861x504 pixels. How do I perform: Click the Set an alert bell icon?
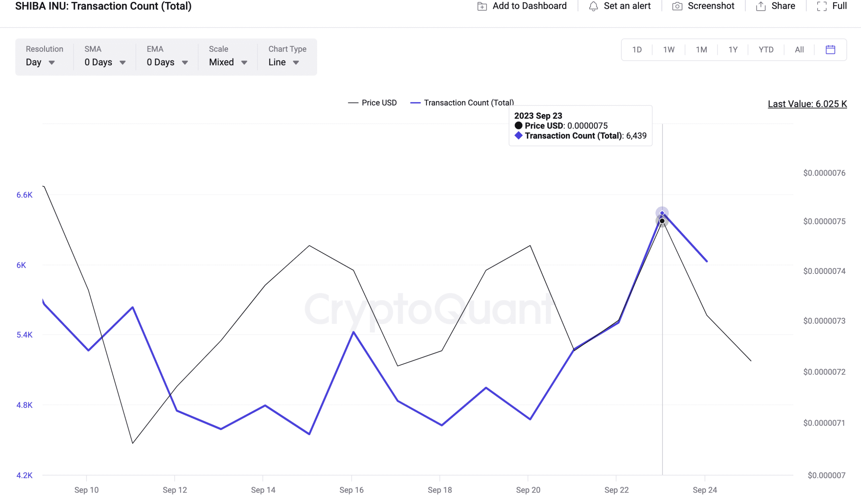[x=594, y=6]
